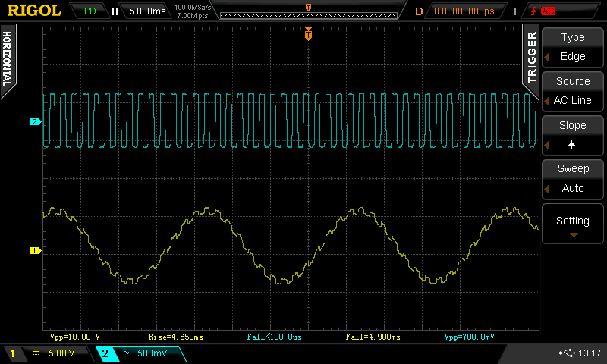Click the down arrow under Setting
The image size is (607, 364).
click(x=574, y=235)
